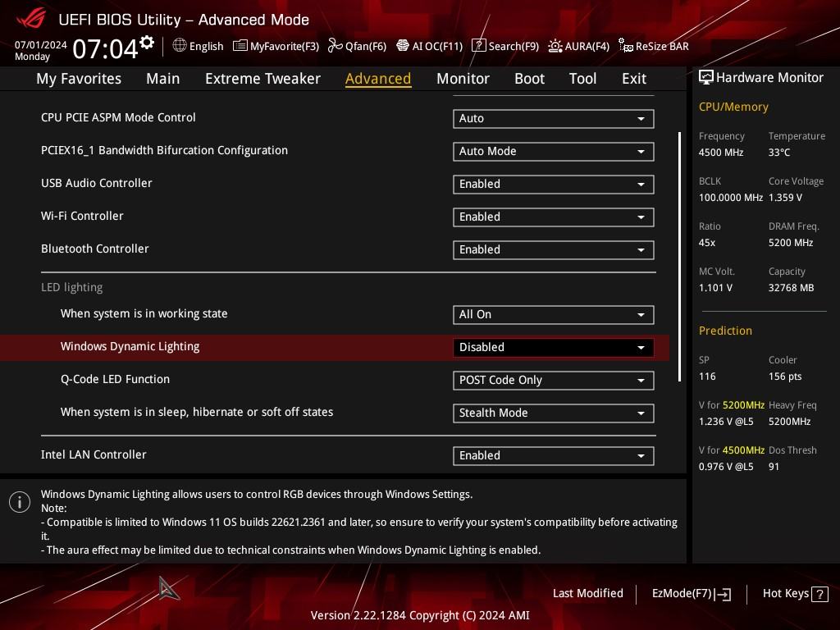This screenshot has width=840, height=630.
Task: Click the 156 pts cooler value
Action: point(785,376)
